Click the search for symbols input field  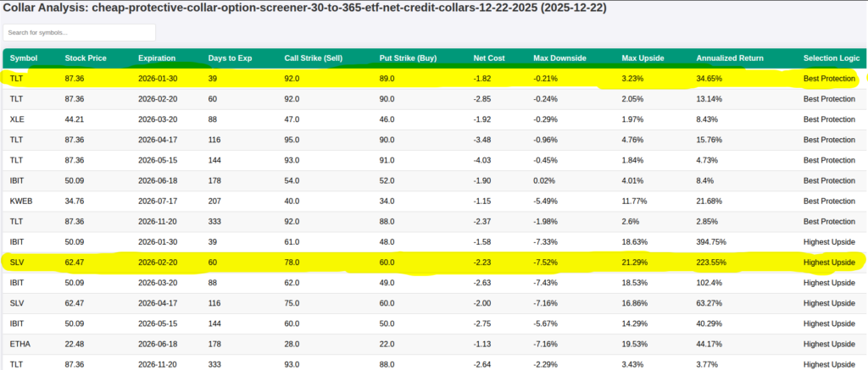point(79,32)
